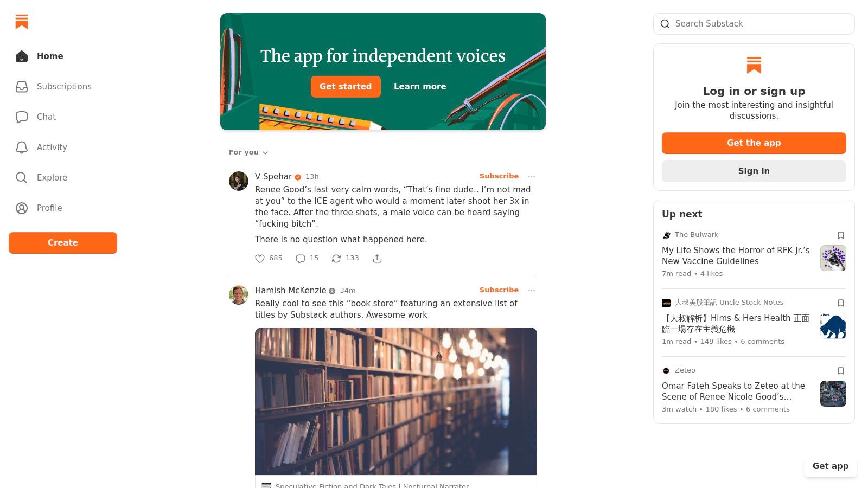The width and height of the screenshot is (868, 488).
Task: Open more options on Hamish McKenzie's note
Action: click(532, 291)
